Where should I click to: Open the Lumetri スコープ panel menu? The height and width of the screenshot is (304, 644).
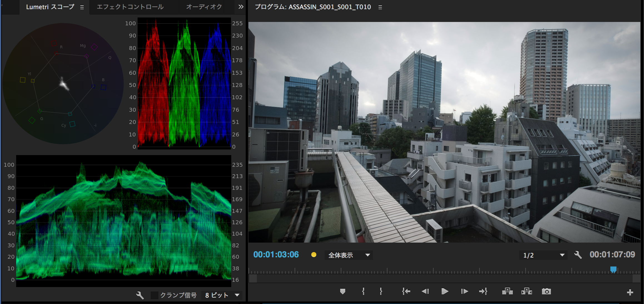tap(81, 7)
